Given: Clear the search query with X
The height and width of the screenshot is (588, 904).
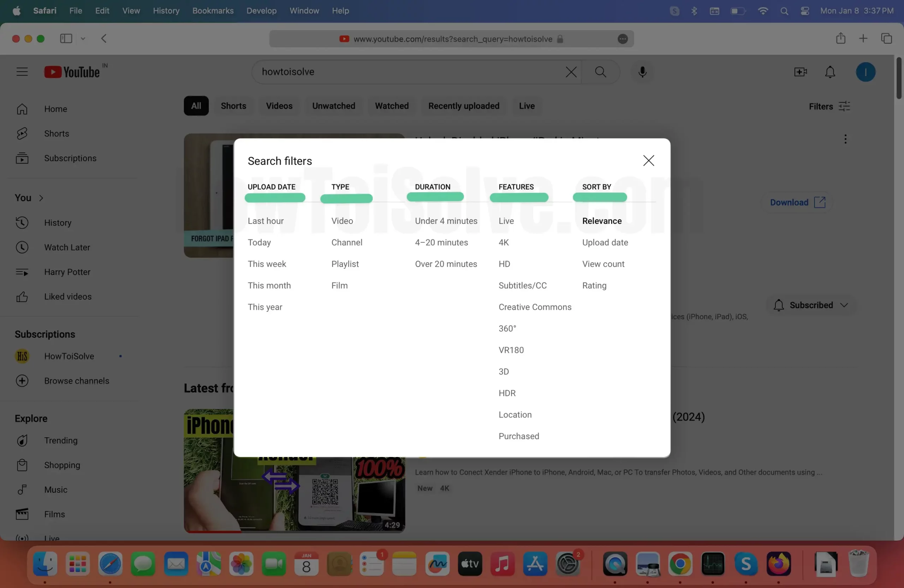Looking at the screenshot, I should tap(571, 72).
